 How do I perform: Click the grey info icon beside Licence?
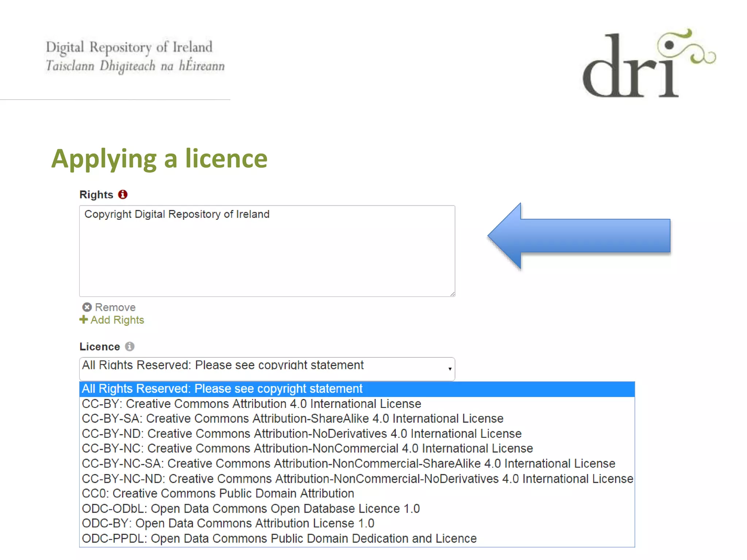pos(129,346)
